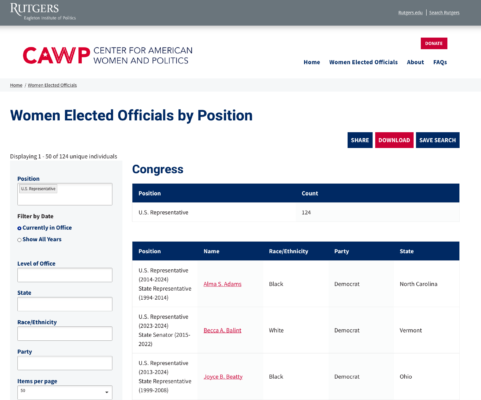
Task: Open Alma S. Adams profile link
Action: pos(222,284)
